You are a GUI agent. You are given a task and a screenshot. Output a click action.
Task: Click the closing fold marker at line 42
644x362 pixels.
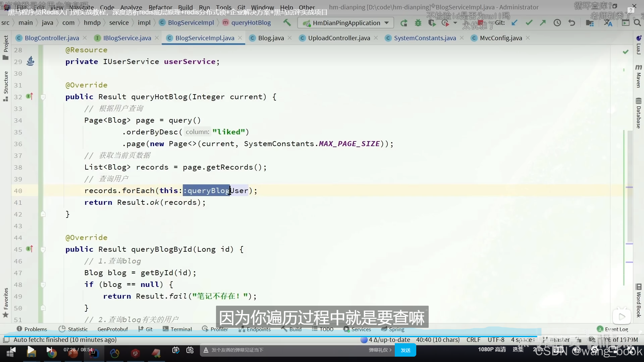pos(43,214)
